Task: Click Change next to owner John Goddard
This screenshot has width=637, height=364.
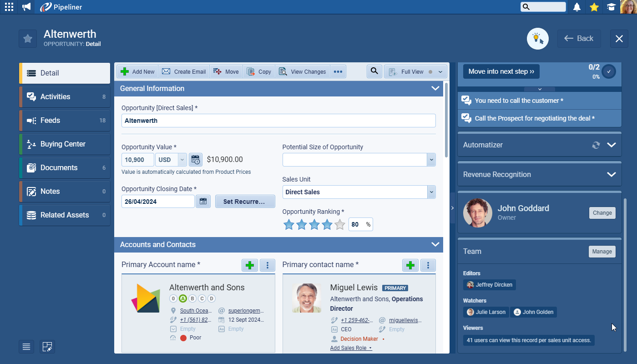Action: tap(602, 212)
